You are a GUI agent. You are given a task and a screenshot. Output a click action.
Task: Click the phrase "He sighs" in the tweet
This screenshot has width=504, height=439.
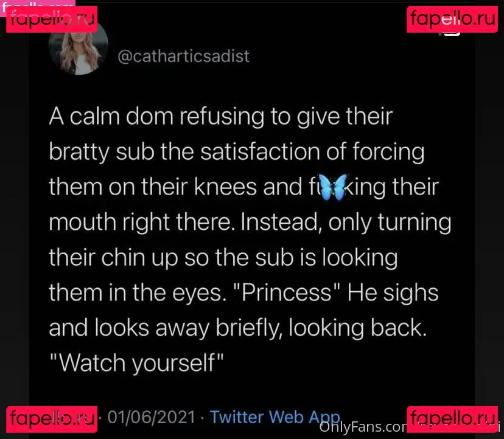click(393, 293)
